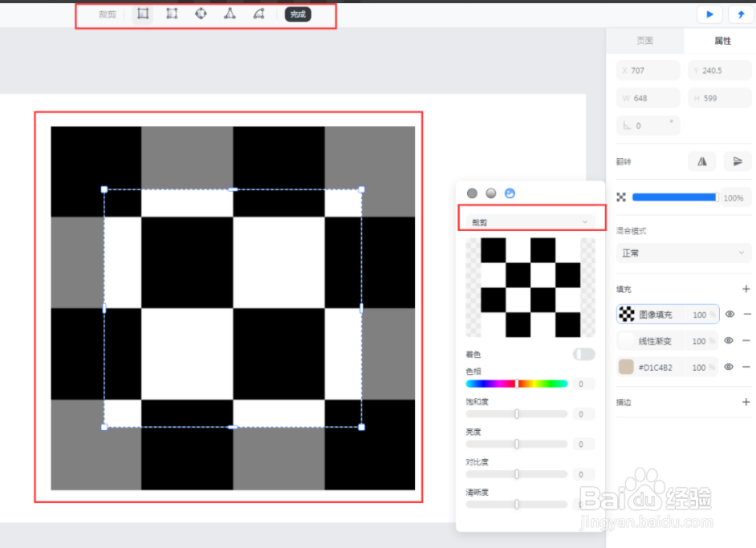
Task: Click the 饱和度 value field
Action: point(583,414)
